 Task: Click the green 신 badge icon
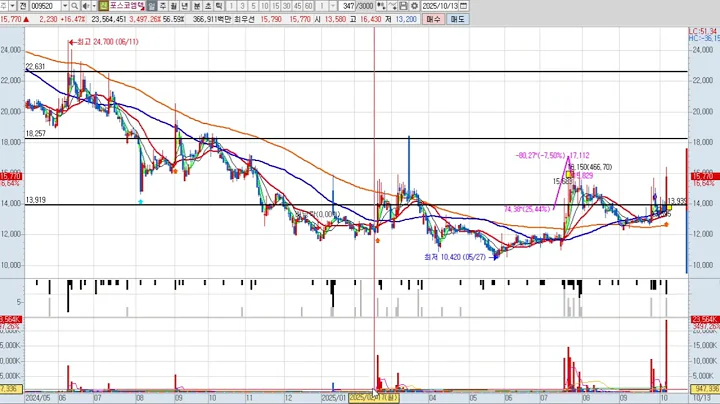[x=103, y=6]
